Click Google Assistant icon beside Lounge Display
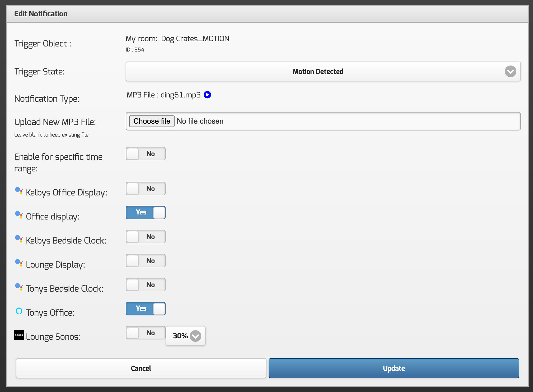The height and width of the screenshot is (392, 533). 19,263
